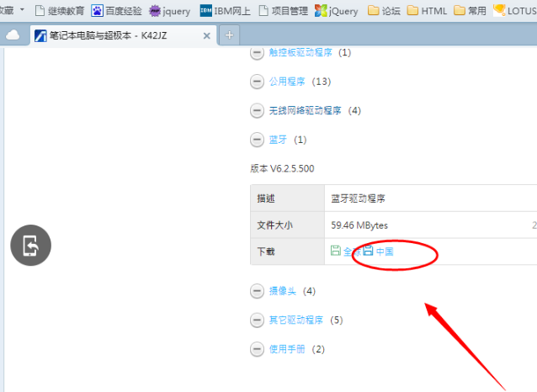The height and width of the screenshot is (392, 537).
Task: Download from the 全球 link
Action: (x=352, y=252)
